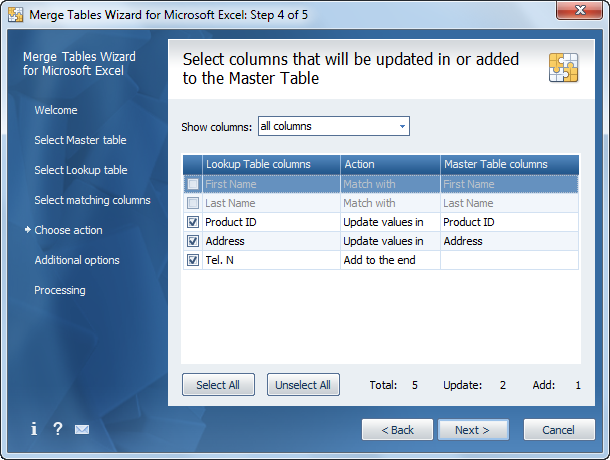Click the app icon in the title bar
This screenshot has height=460, width=610.
click(x=16, y=14)
